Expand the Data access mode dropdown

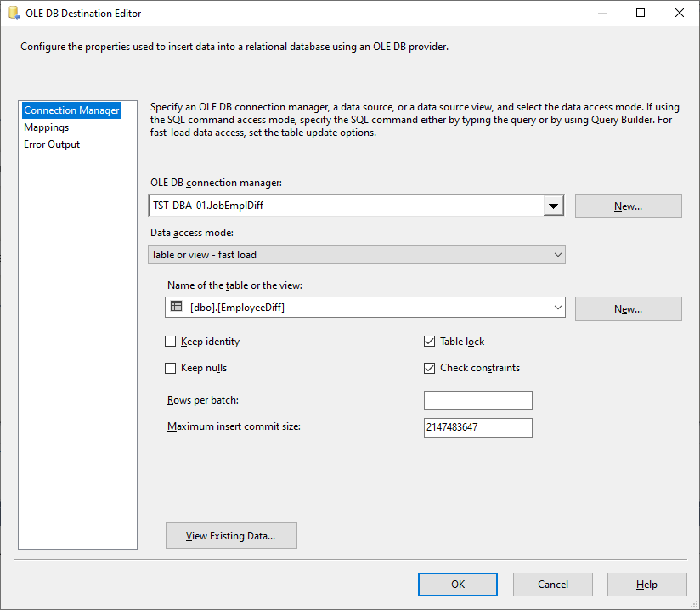pyautogui.click(x=557, y=255)
